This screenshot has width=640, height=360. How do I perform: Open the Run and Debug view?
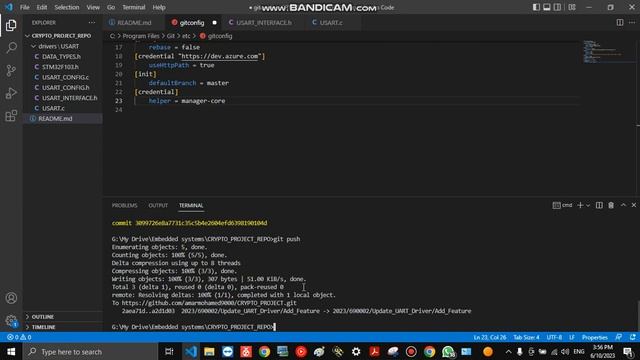click(11, 93)
